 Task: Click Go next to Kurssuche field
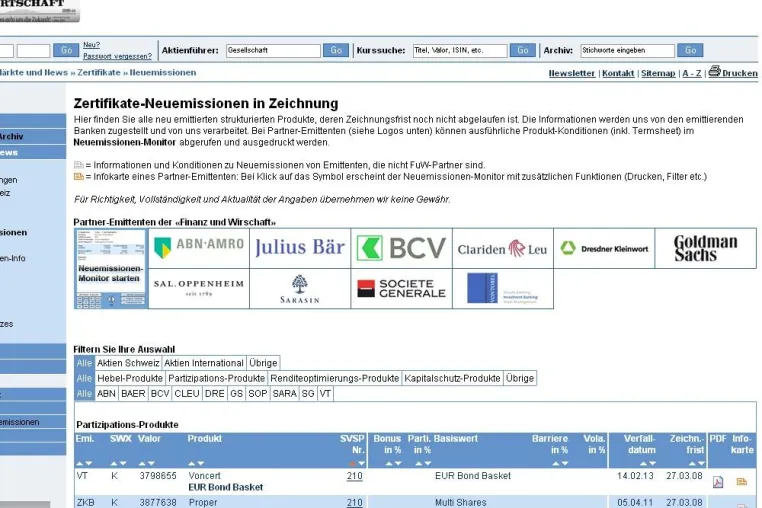point(522,50)
